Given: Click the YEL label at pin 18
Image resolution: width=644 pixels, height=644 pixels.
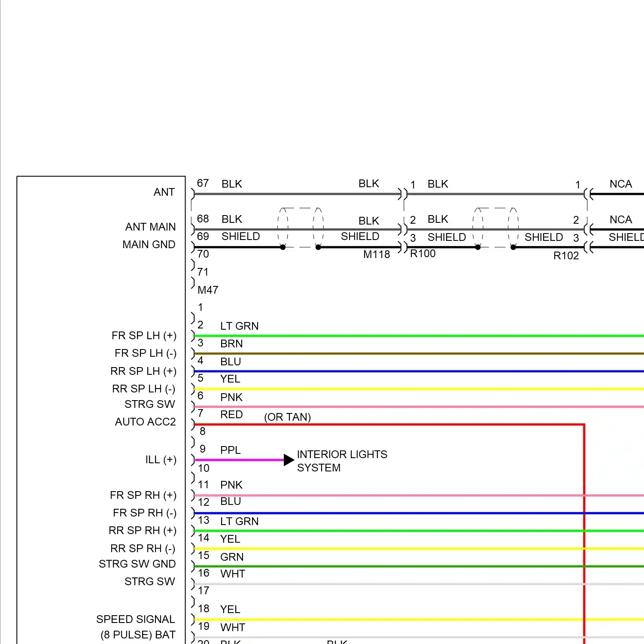Looking at the screenshot, I should pos(230,609).
